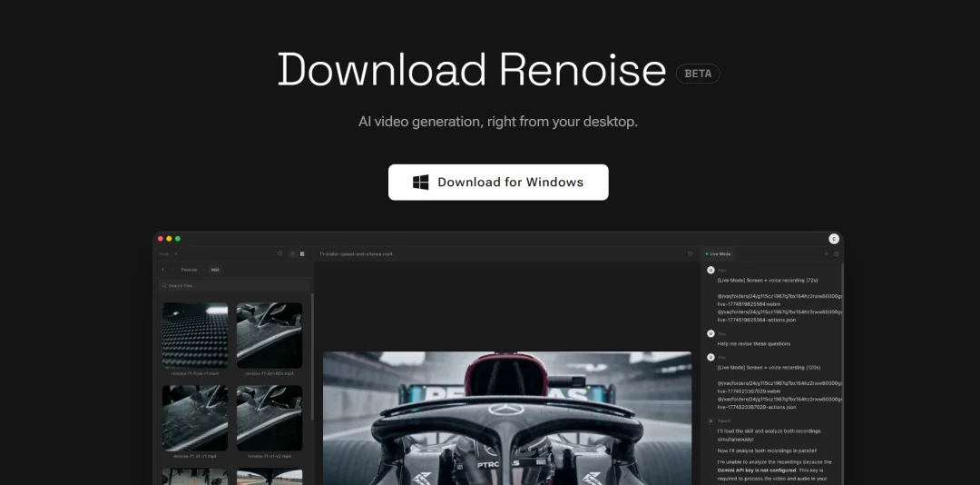Viewport: 980px width, 485px height.
Task: Click the file panel vertical scrollbar
Action: pos(312,357)
